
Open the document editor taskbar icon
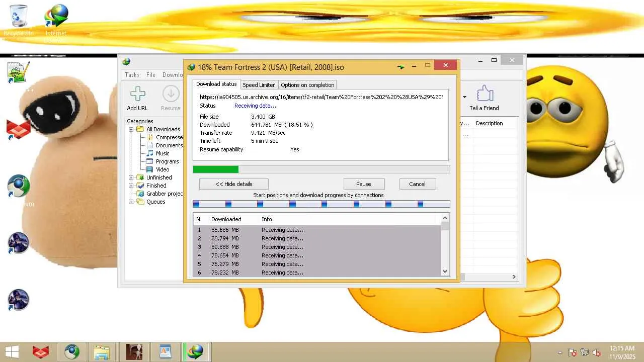click(x=166, y=352)
